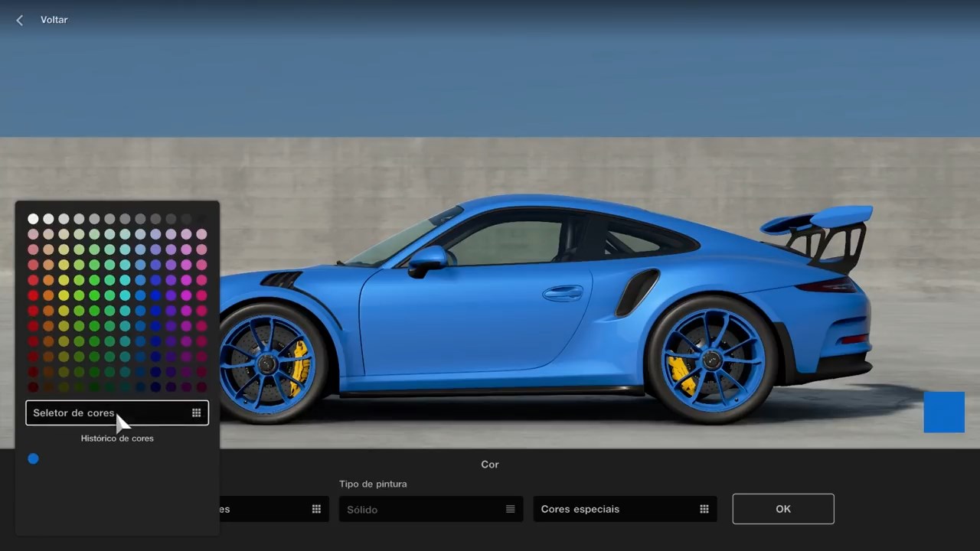The width and height of the screenshot is (980, 551).
Task: Select the light pink swatch ending the third row
Action: point(201,249)
